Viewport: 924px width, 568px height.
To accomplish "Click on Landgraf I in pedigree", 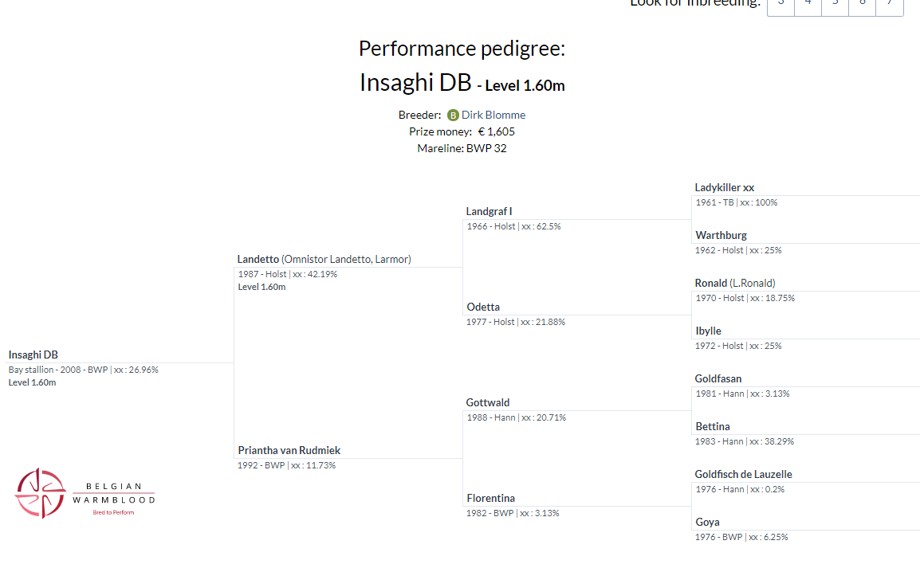I will click(x=489, y=211).
